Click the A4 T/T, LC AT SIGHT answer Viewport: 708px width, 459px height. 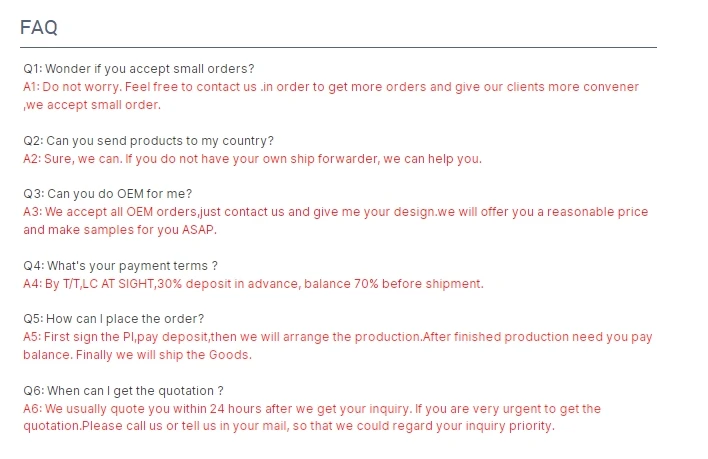[x=253, y=284]
